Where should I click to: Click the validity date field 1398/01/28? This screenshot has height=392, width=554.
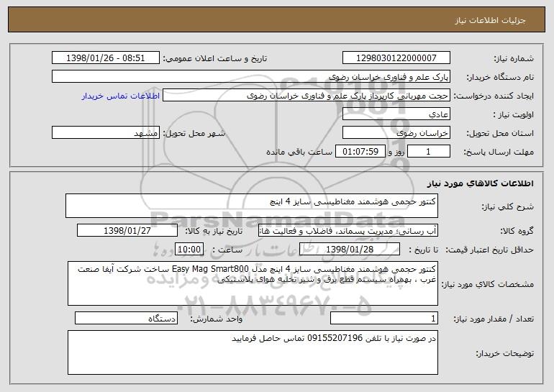350,250
